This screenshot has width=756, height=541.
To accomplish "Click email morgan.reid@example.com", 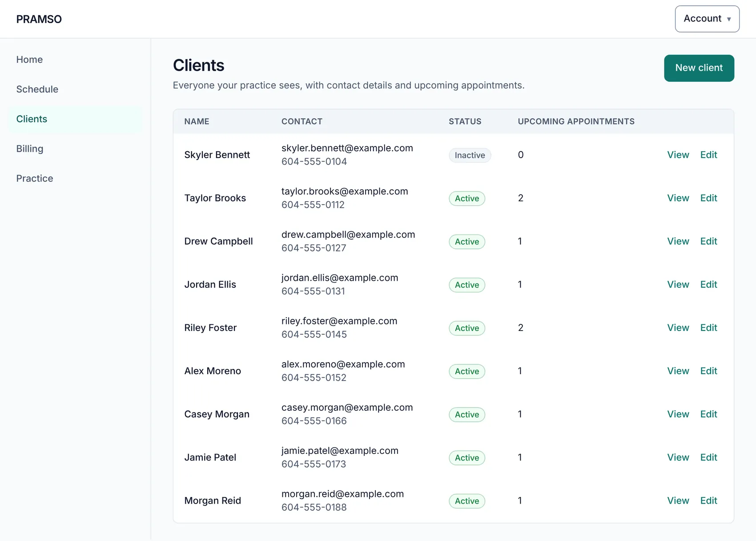I will [x=343, y=493].
